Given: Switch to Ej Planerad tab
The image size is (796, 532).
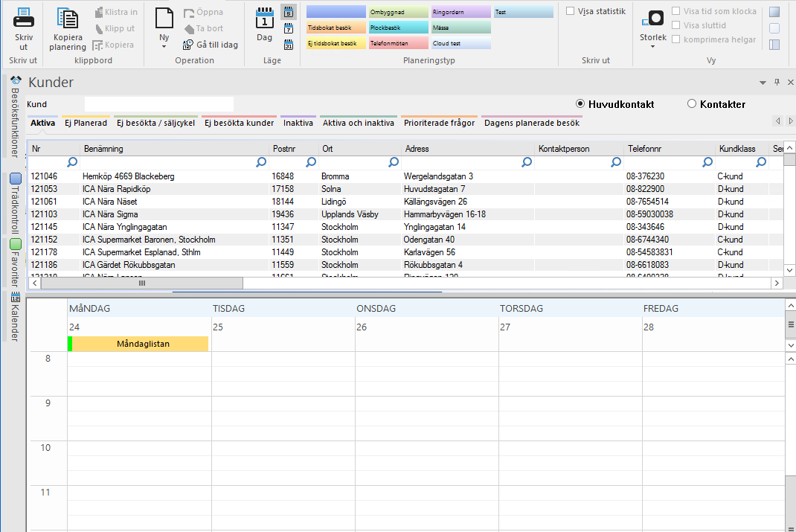Looking at the screenshot, I should [86, 123].
